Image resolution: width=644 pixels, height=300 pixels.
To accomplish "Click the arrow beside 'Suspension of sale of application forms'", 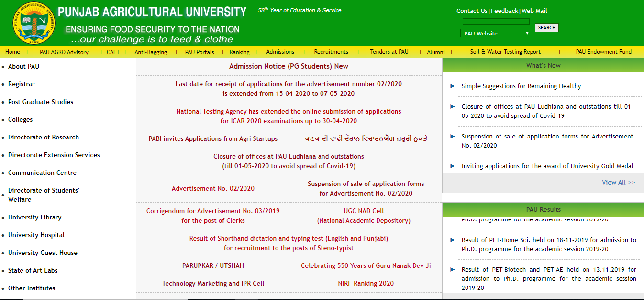I will [452, 137].
